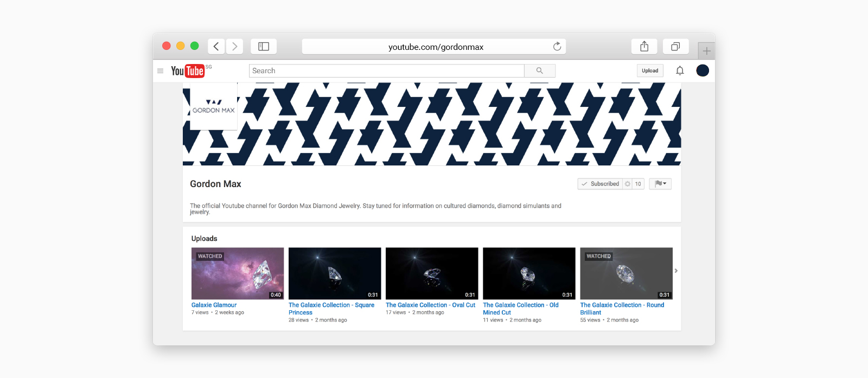Open the account avatar menu
The image size is (868, 378).
pos(703,71)
